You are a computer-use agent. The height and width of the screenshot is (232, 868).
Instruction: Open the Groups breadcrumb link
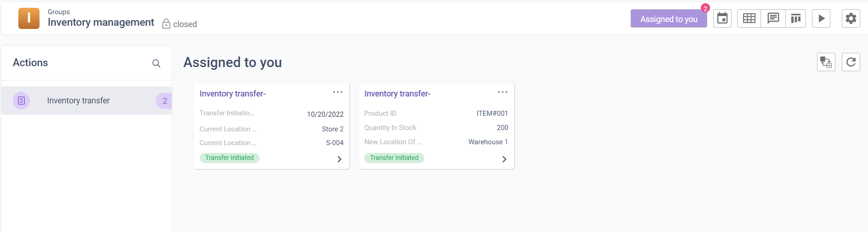tap(59, 12)
